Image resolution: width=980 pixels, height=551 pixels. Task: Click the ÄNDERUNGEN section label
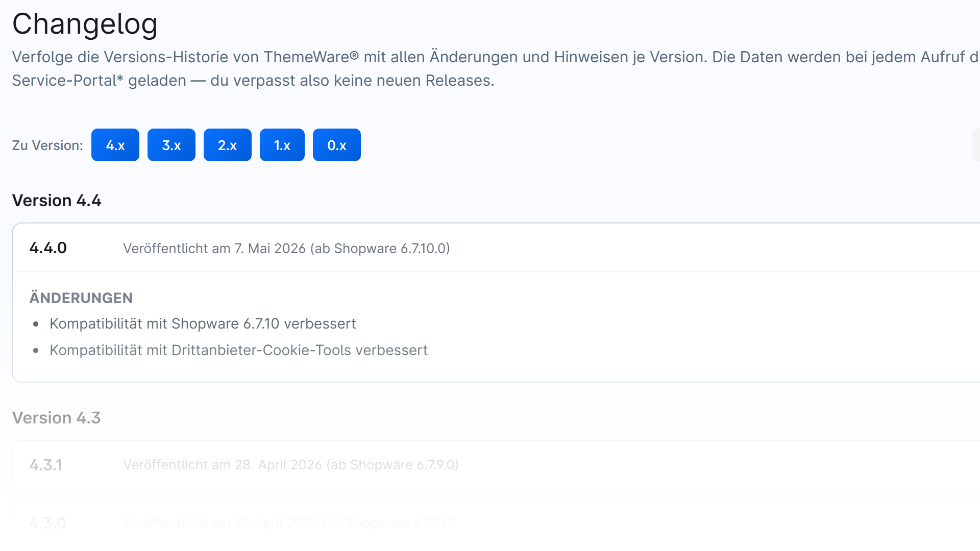pos(81,298)
